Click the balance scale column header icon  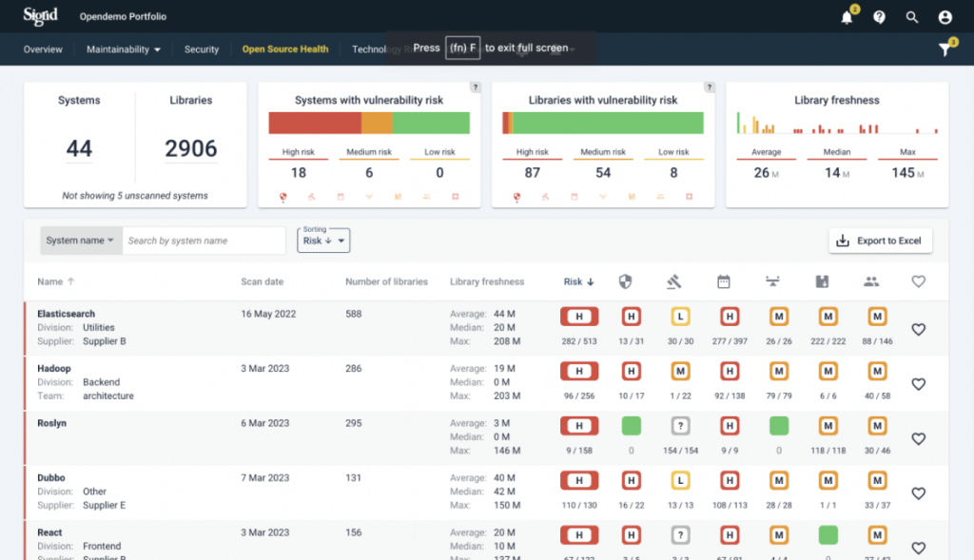774,280
